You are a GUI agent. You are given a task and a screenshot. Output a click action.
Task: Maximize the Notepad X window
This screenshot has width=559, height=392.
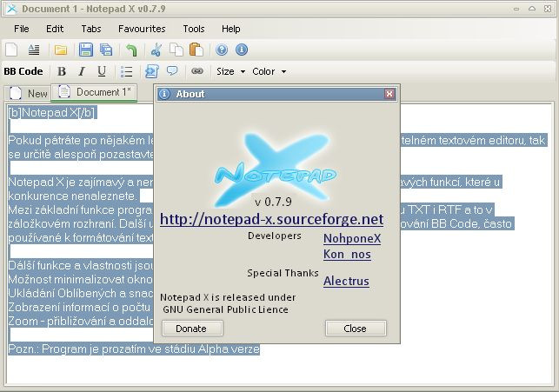532,9
